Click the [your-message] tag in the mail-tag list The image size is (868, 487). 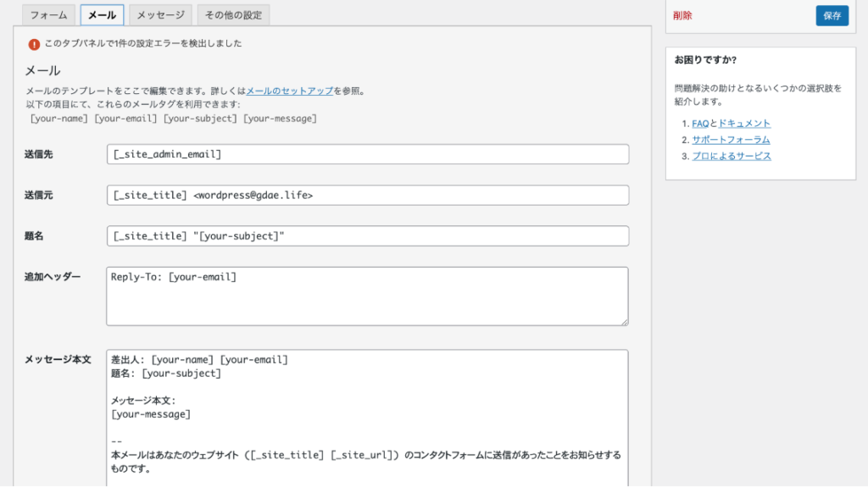[280, 119]
